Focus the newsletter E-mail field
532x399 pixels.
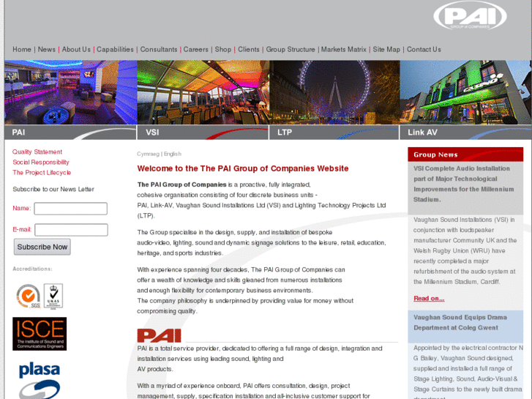71,230
